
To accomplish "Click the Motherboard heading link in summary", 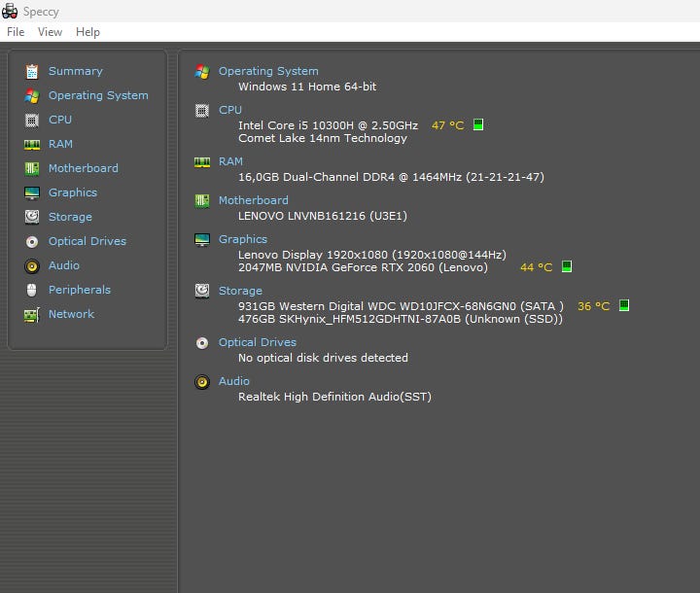I will tap(253, 200).
